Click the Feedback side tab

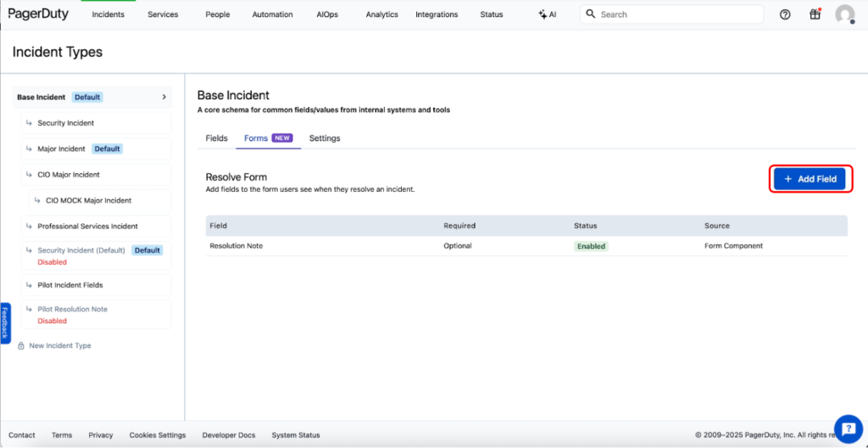click(5, 323)
